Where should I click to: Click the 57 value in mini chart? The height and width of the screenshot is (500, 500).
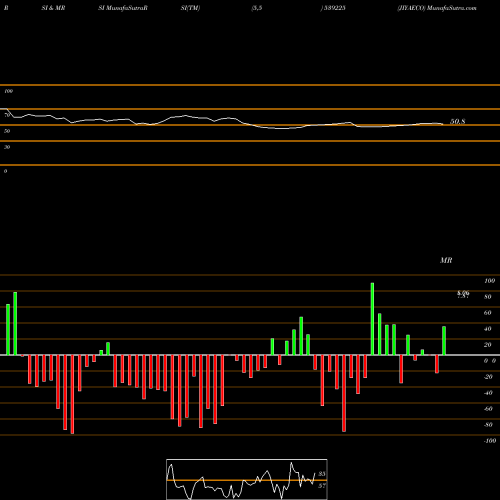(x=322, y=486)
